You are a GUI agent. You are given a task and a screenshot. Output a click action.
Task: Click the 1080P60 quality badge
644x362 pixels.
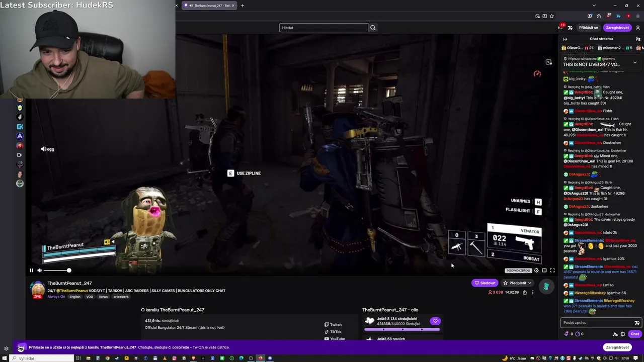pos(518,270)
